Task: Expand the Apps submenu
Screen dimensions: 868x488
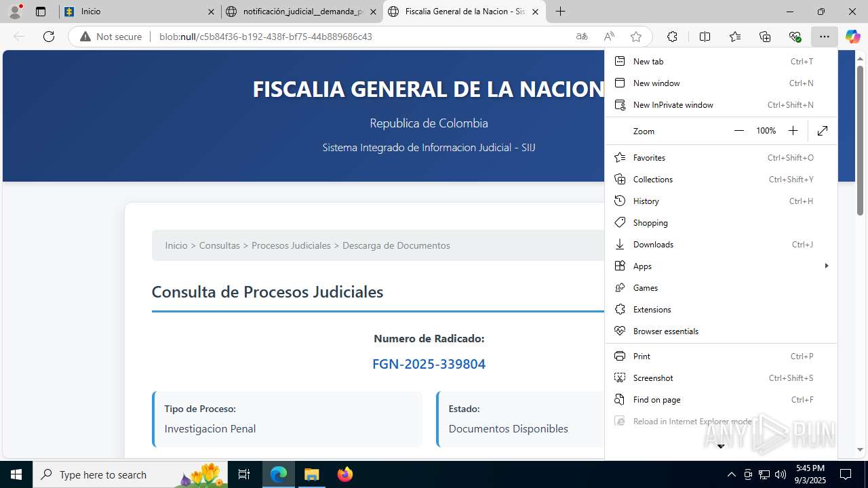Action: (x=721, y=266)
